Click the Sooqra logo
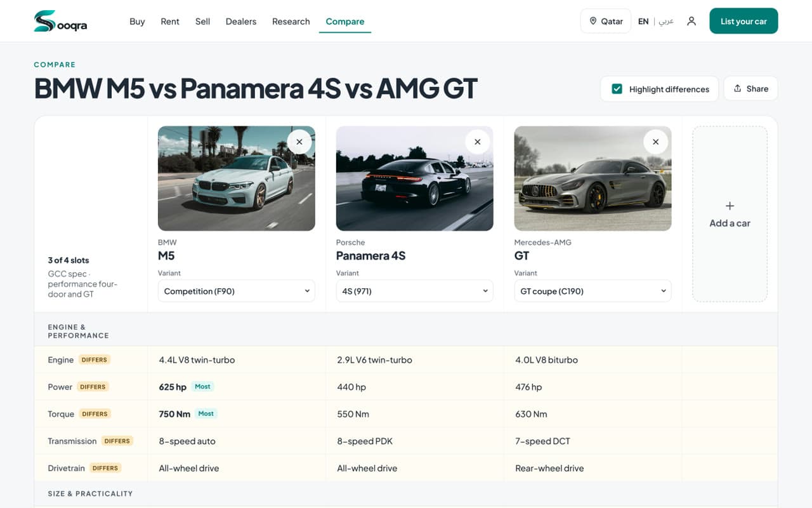Viewport: 812px width, 508px height. pos(60,21)
